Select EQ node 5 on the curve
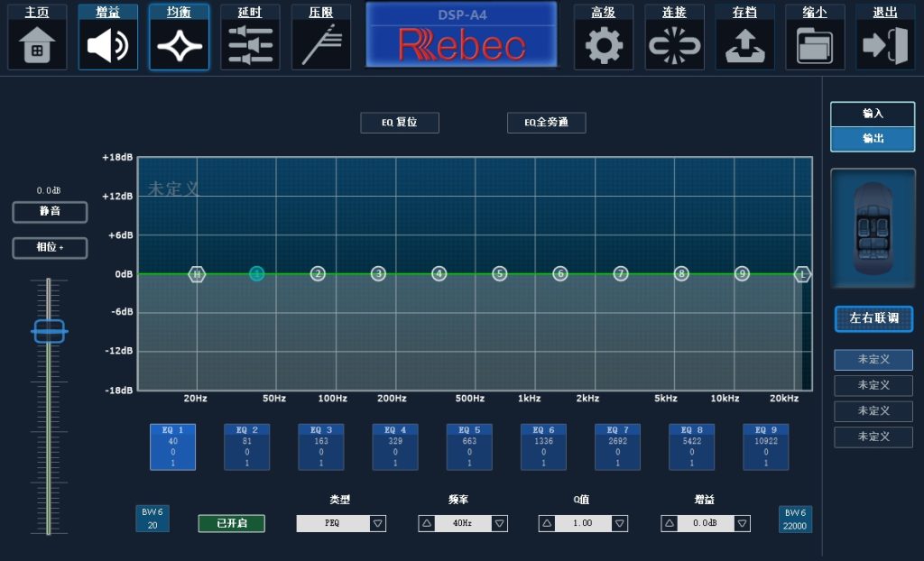The image size is (924, 561). pyautogui.click(x=500, y=273)
